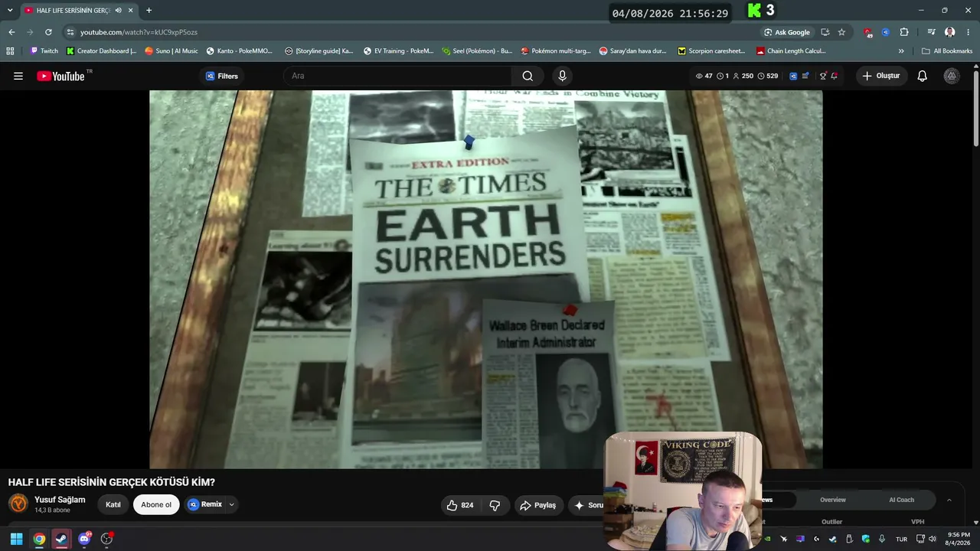The width and height of the screenshot is (980, 551).
Task: Open OBS Studio from the taskbar
Action: tap(106, 539)
